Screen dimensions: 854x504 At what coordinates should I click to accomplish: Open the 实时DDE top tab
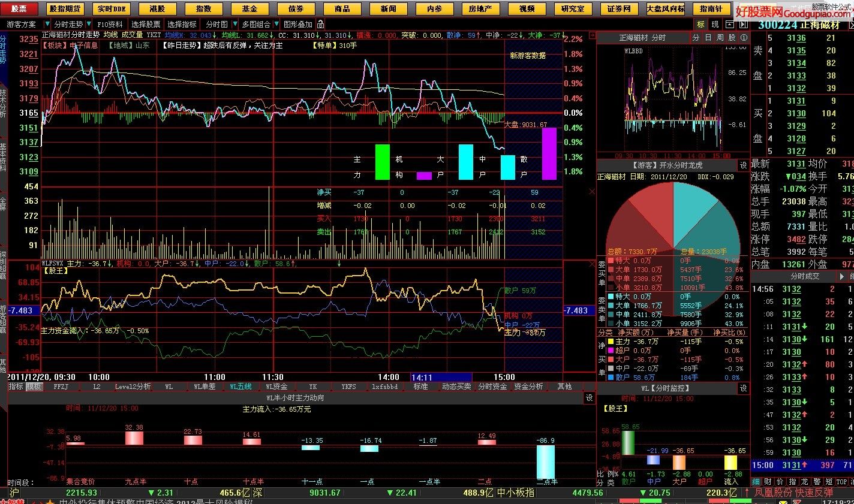point(111,9)
